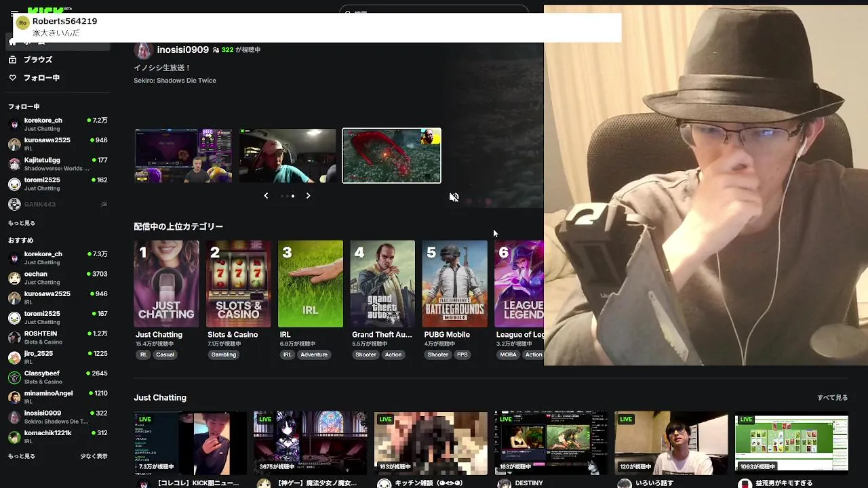868x488 pixels.
Task: Open Grand Theft Auto category card
Action: (382, 284)
